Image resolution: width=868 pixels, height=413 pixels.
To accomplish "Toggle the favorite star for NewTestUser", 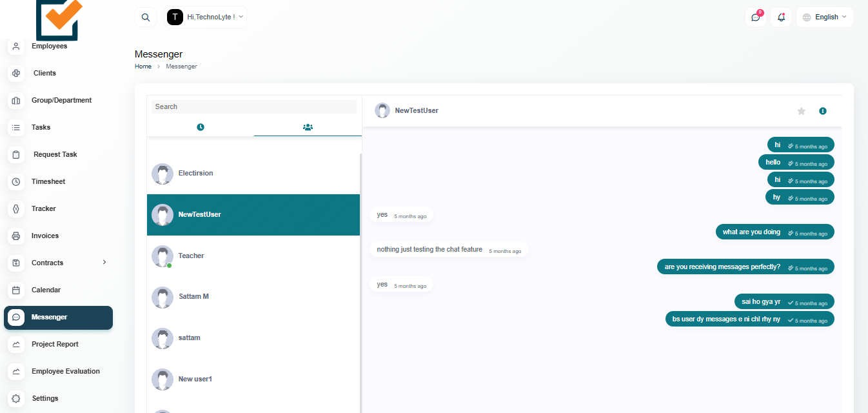I will 802,111.
